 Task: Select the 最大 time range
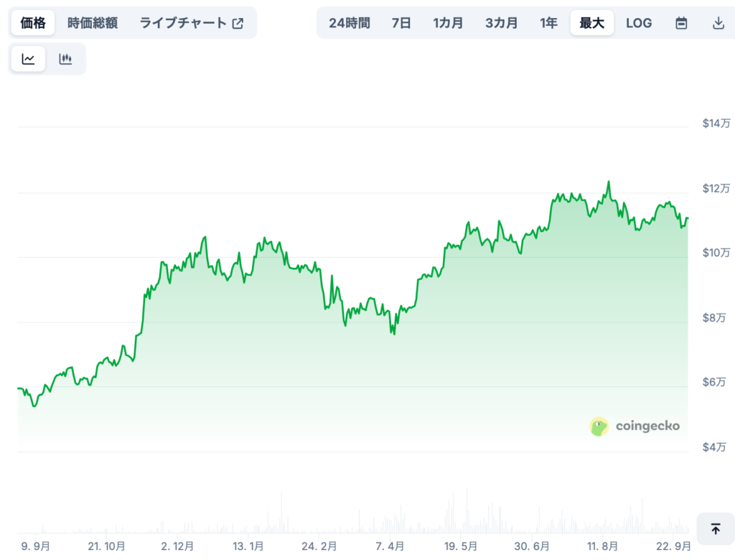click(x=591, y=23)
